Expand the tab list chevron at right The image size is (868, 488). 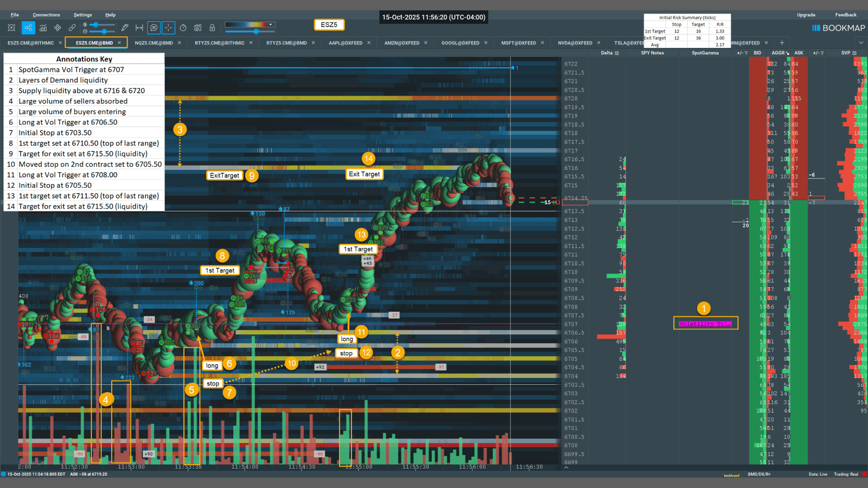tap(861, 43)
